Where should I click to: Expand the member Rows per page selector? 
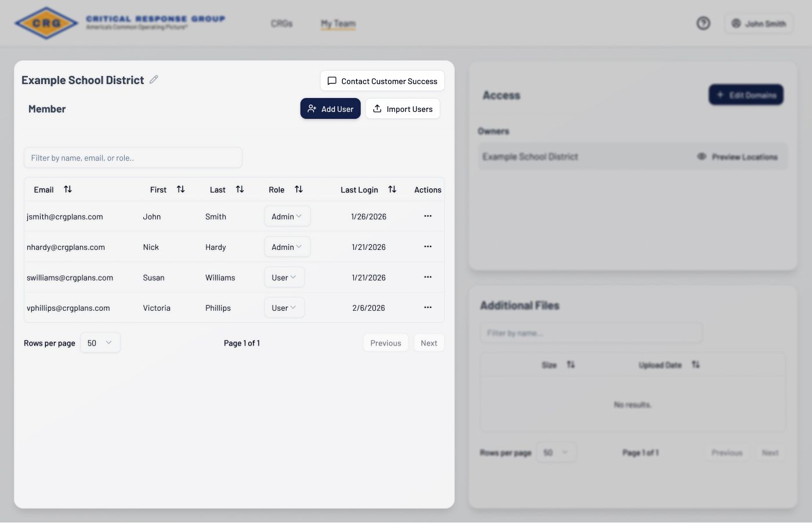[x=100, y=343]
